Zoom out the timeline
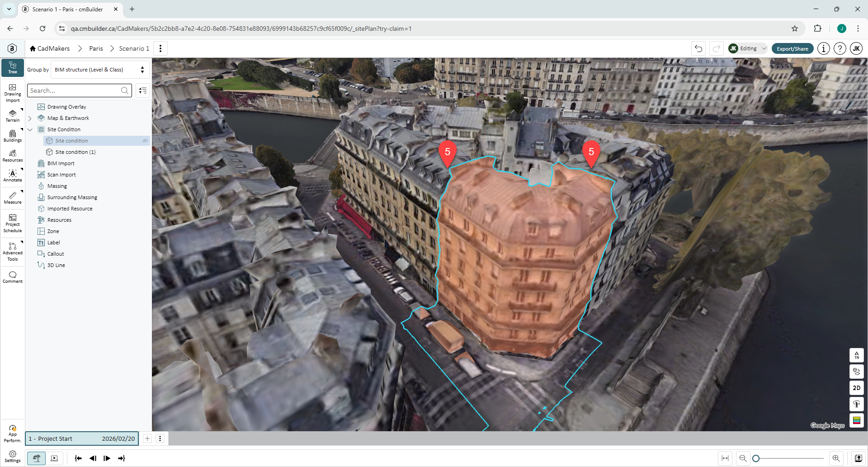 click(743, 458)
